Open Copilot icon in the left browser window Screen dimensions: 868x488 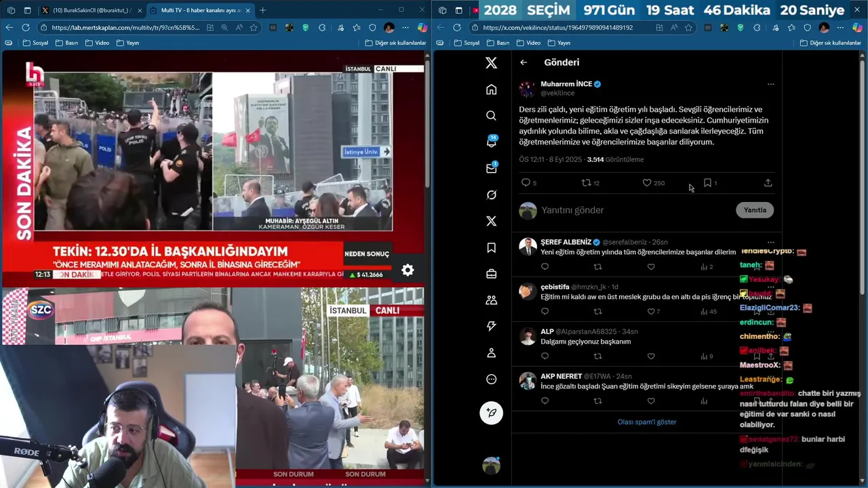click(x=422, y=28)
